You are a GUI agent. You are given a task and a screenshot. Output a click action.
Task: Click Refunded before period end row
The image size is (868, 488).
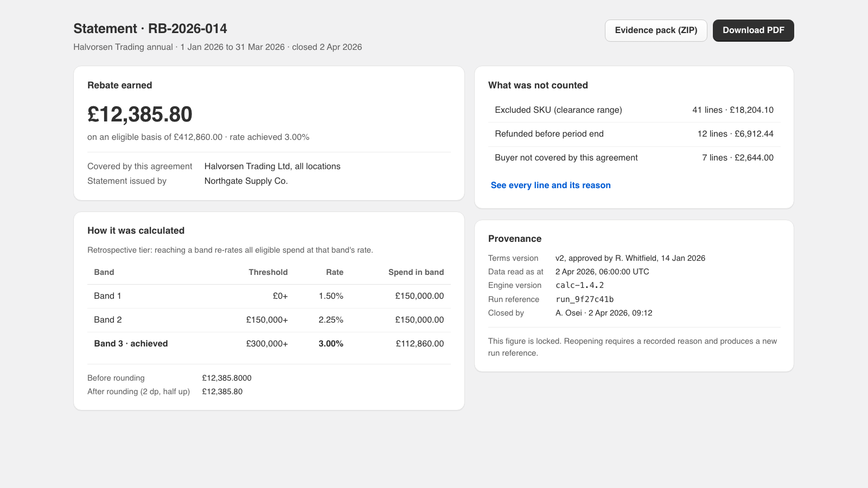tap(634, 134)
